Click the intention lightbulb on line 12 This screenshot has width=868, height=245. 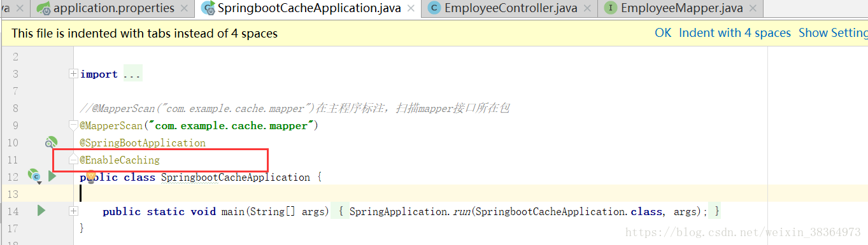[90, 176]
